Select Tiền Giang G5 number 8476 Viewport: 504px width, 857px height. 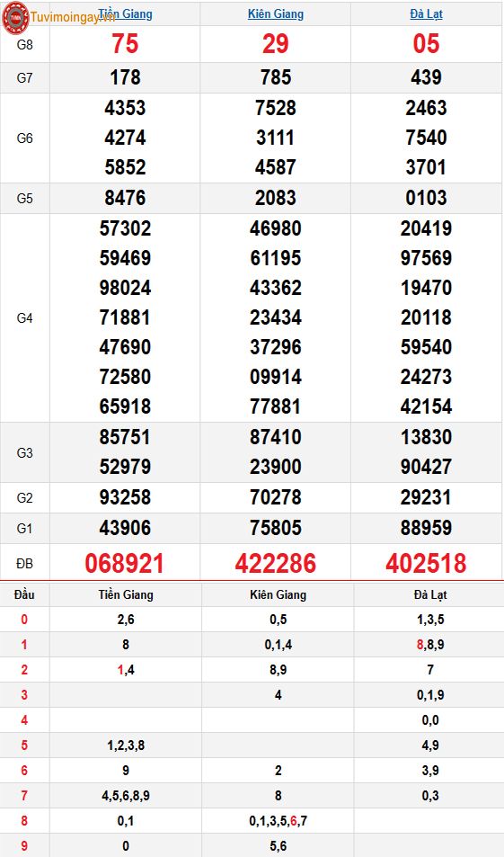pos(125,198)
